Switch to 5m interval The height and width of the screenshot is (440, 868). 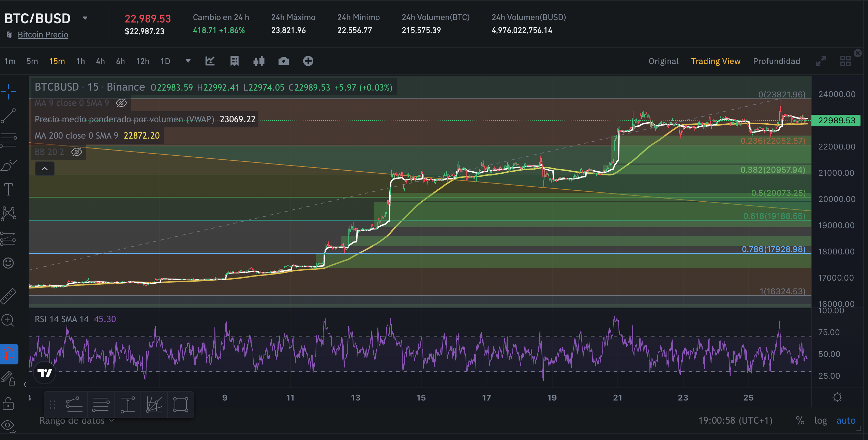pos(32,61)
